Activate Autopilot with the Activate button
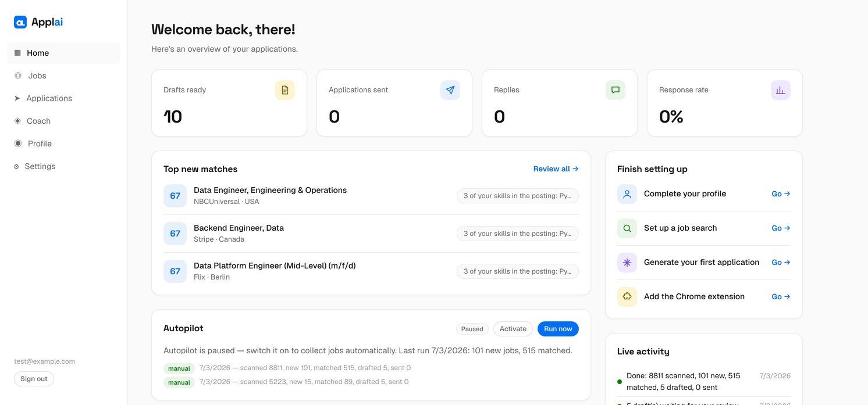Image resolution: width=868 pixels, height=405 pixels. coord(513,329)
